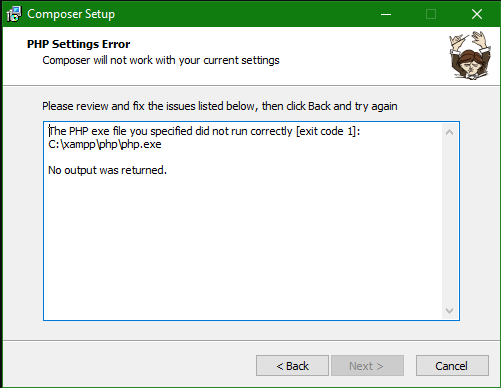
Task: Click the 'did not run correctly' error line
Action: coord(204,131)
